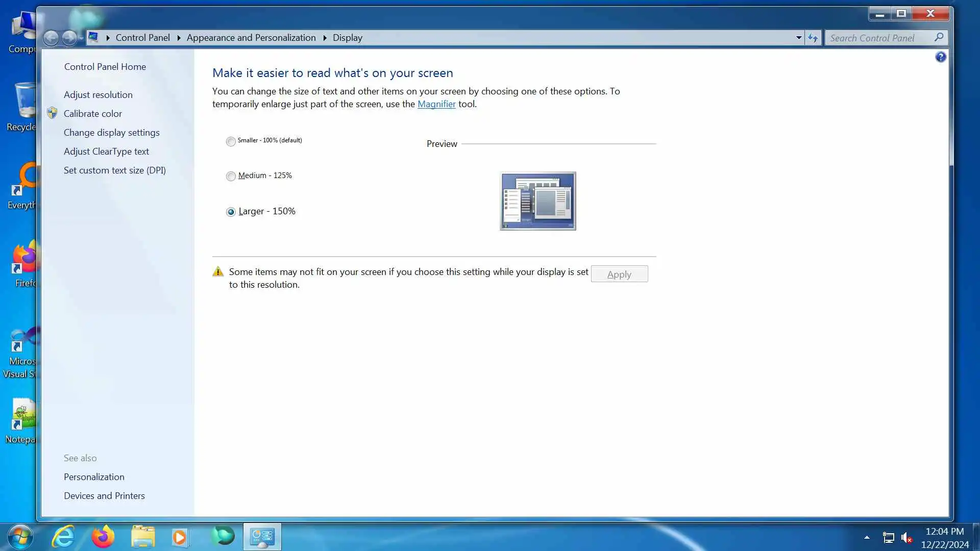Open Windows Explorer folder in taskbar
The height and width of the screenshot is (551, 980).
click(143, 537)
